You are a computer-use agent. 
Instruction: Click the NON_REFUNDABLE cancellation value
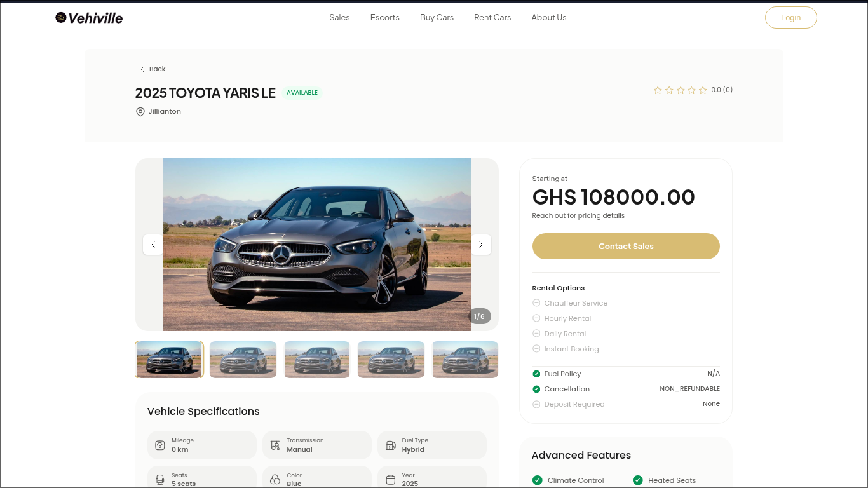coord(690,389)
